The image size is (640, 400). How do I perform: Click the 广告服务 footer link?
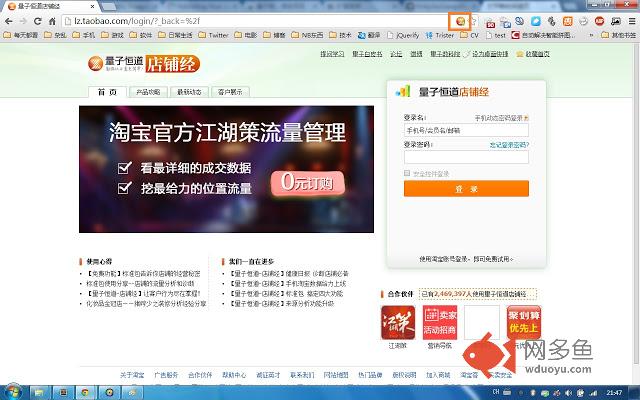166,375
